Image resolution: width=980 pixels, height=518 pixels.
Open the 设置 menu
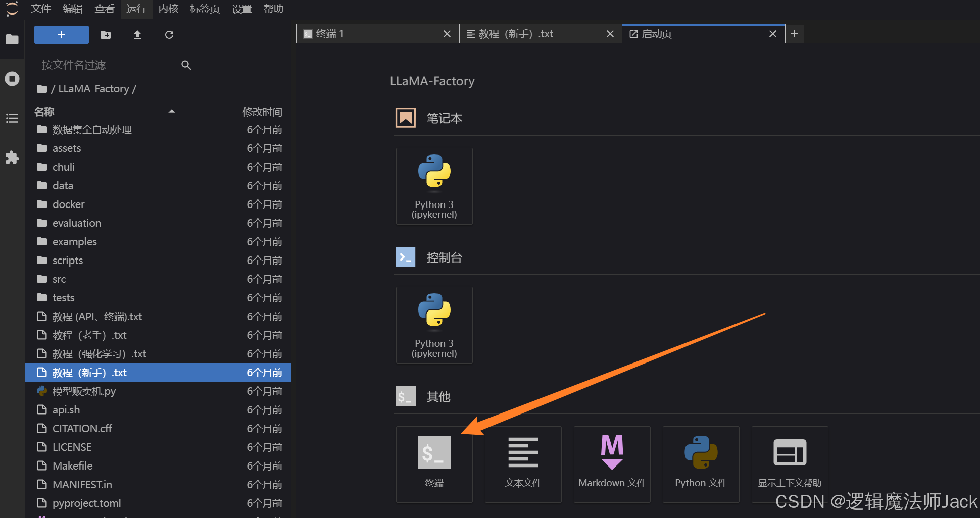242,9
